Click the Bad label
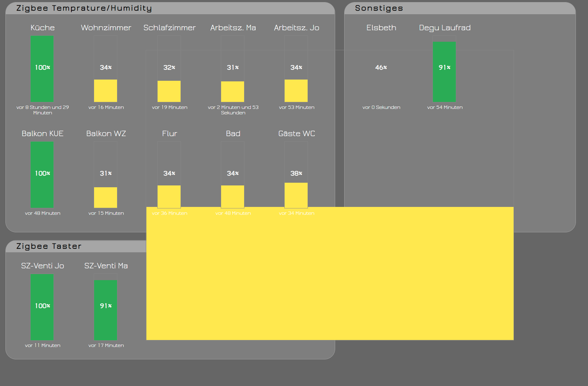 tap(233, 133)
